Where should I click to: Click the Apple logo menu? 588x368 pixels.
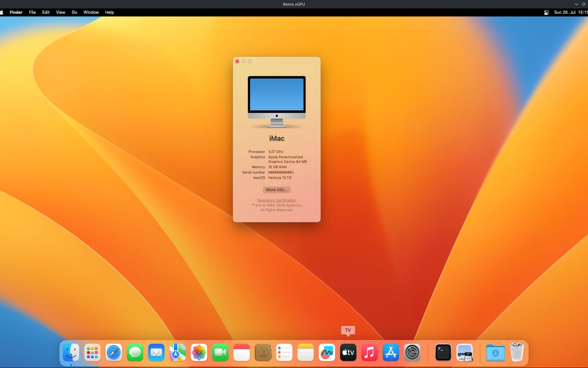(x=2, y=12)
